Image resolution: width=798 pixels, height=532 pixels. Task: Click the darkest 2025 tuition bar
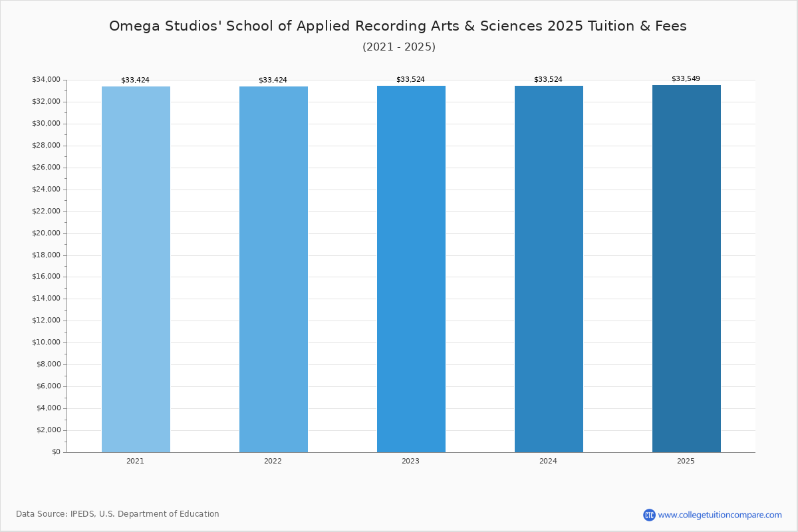[x=686, y=269]
